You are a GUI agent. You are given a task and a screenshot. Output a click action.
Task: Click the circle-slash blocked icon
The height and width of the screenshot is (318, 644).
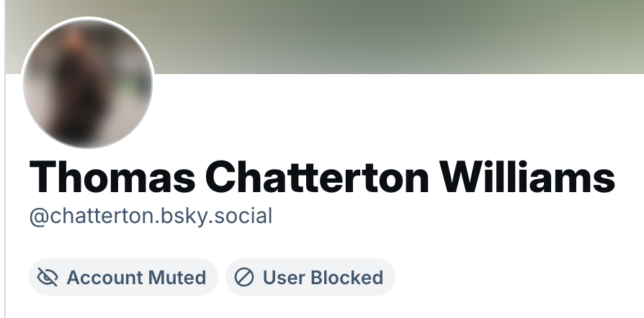pyautogui.click(x=244, y=277)
